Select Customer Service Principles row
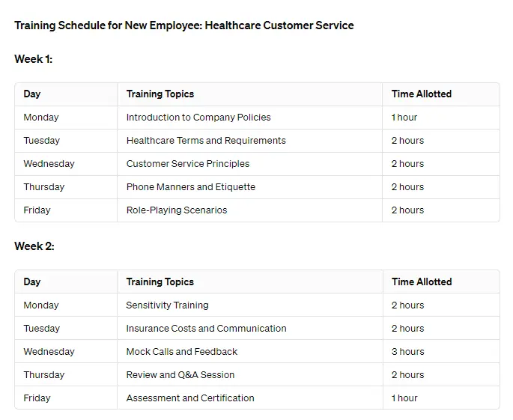The height and width of the screenshot is (420, 513). [x=257, y=164]
